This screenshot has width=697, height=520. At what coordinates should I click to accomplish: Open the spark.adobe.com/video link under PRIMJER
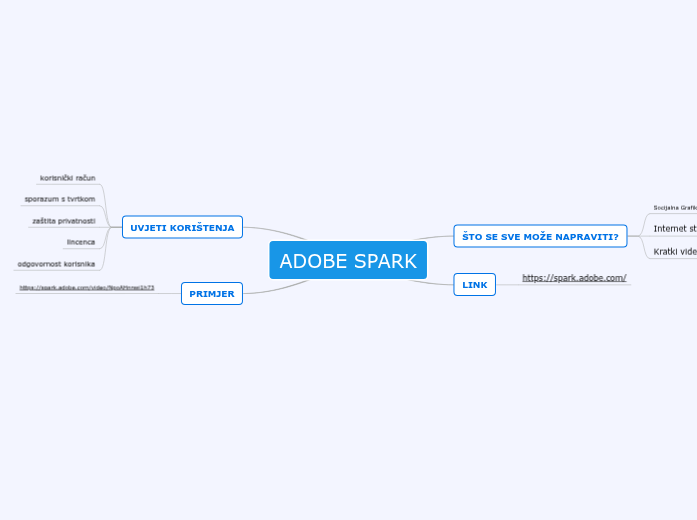87,288
